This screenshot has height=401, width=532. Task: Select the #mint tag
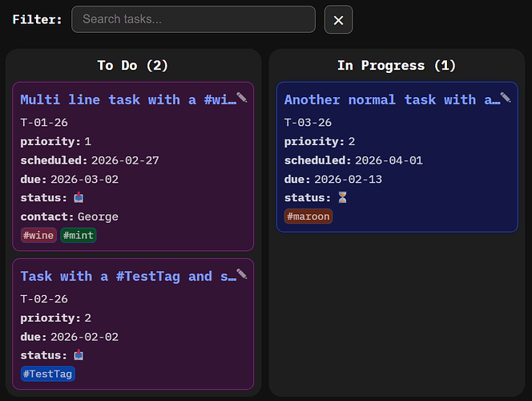coord(79,235)
